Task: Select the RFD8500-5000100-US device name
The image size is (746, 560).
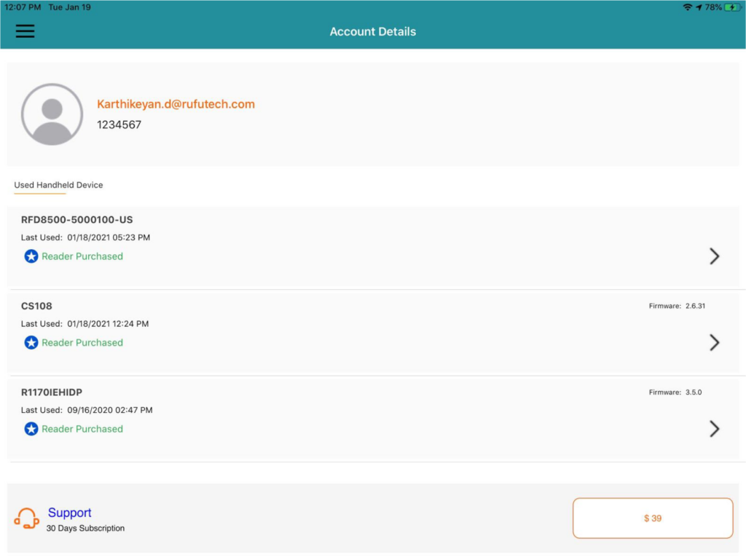Action: pos(76,220)
